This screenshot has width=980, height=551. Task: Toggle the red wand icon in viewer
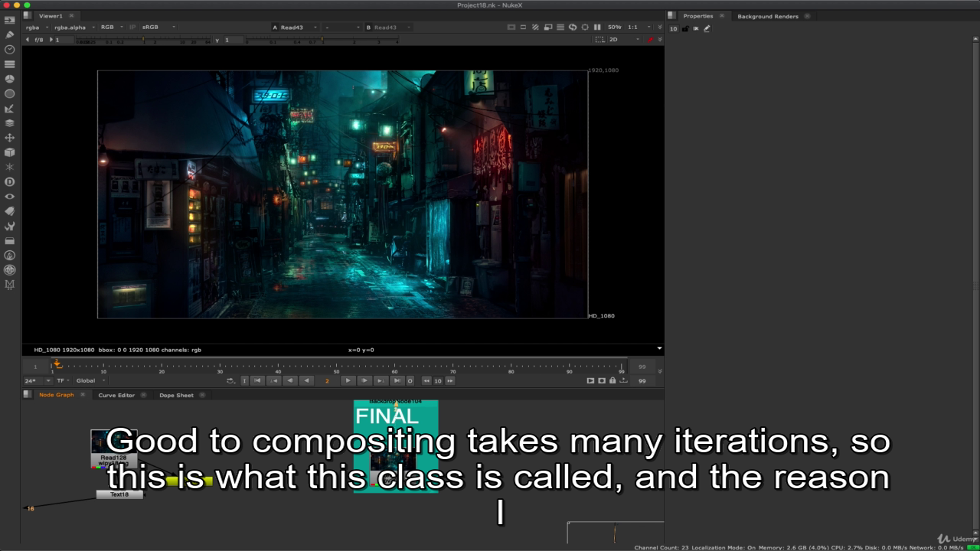pos(650,39)
